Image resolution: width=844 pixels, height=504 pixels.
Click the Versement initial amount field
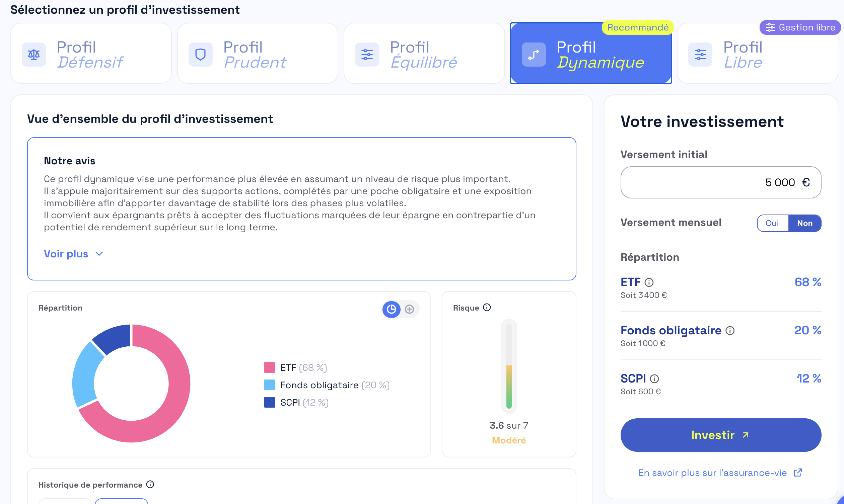720,182
